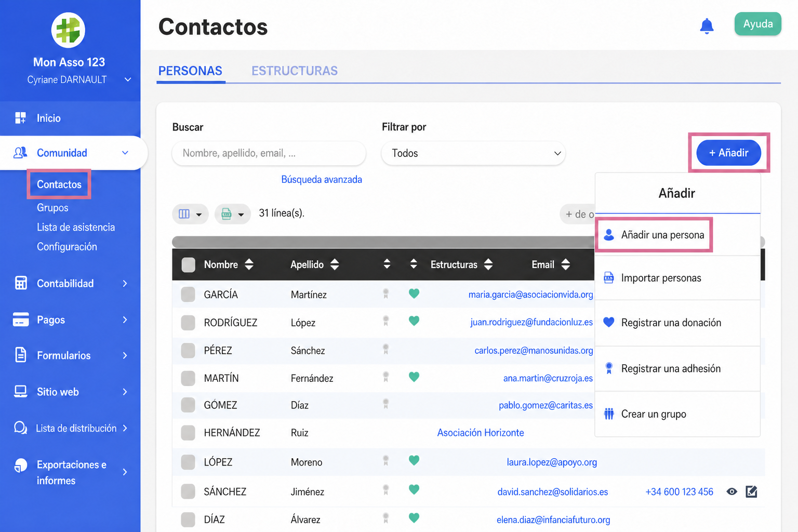
Task: Switch to the ESTRUCTURAS tab
Action: 295,71
